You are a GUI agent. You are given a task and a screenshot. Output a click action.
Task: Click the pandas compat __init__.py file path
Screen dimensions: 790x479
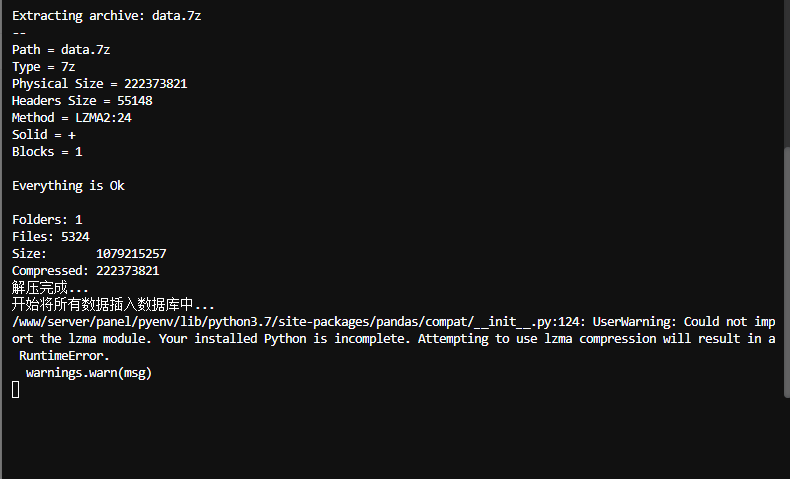tap(295, 322)
